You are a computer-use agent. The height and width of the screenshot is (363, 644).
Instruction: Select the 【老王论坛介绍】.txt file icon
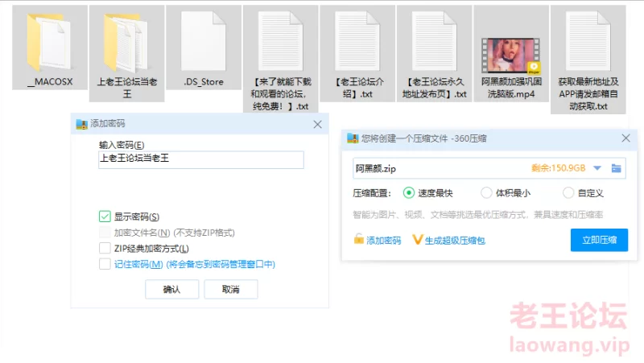[357, 41]
